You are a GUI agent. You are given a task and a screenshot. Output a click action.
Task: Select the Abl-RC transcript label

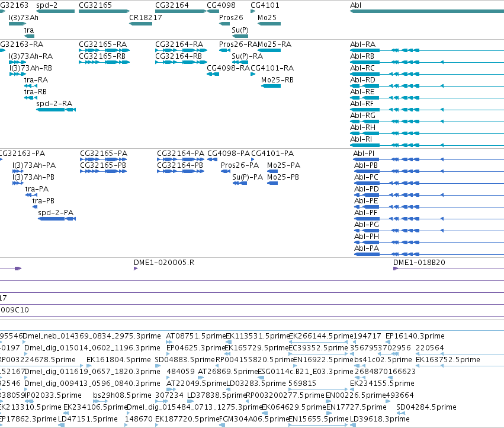tap(362, 68)
